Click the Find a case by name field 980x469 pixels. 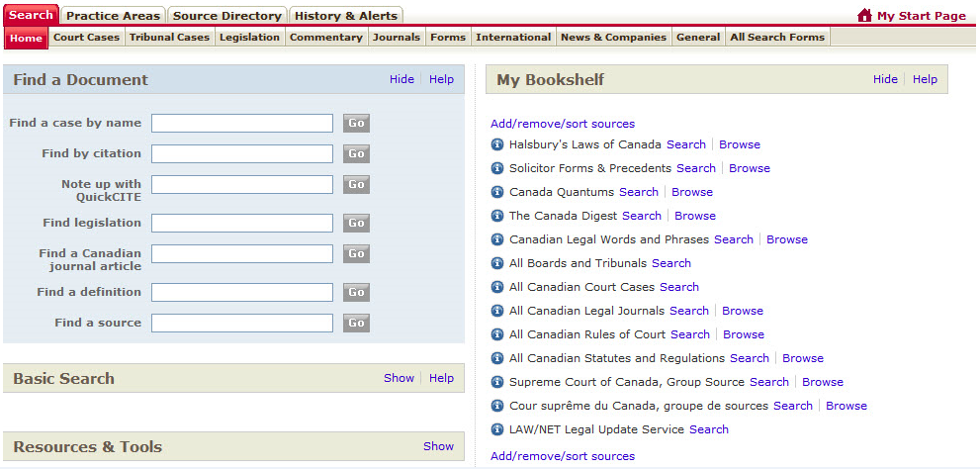point(242,124)
